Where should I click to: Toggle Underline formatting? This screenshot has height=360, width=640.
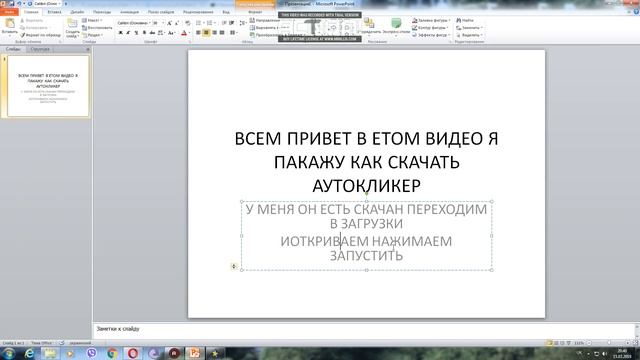pos(136,33)
